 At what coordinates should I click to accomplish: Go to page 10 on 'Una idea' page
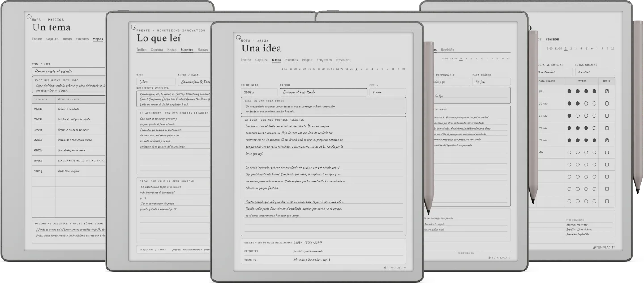point(403,69)
